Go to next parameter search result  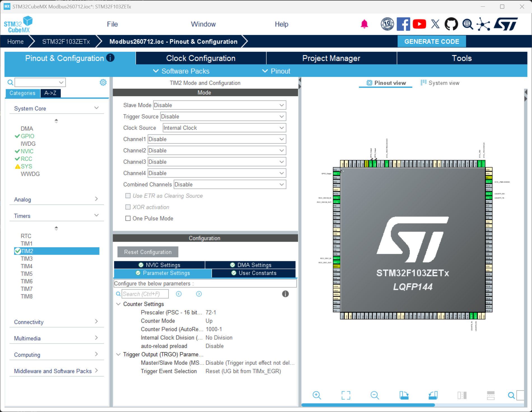pos(199,294)
